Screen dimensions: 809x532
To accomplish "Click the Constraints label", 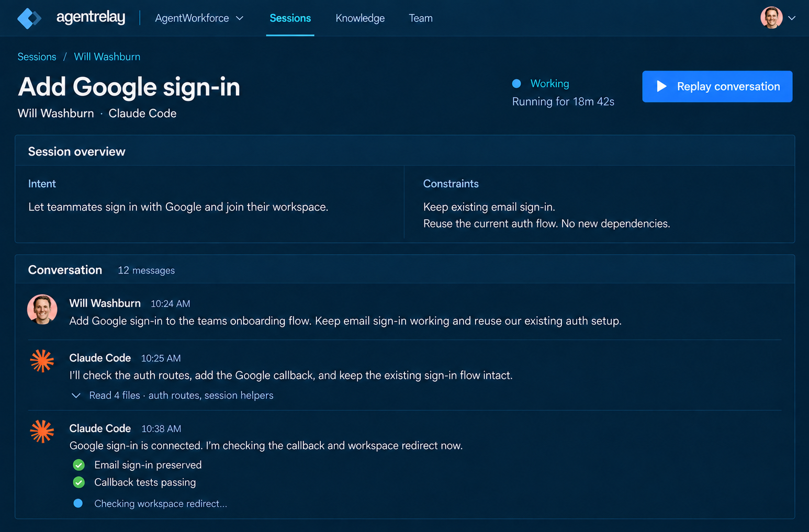I will [451, 184].
